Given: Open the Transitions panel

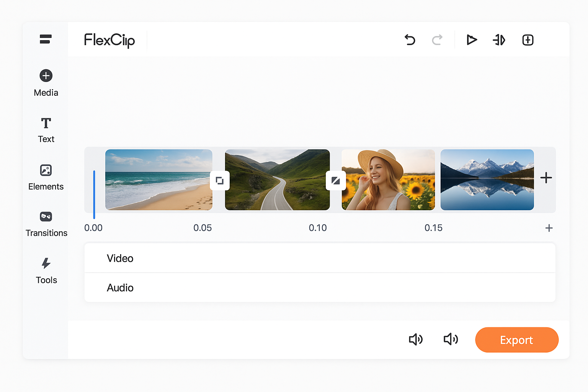Looking at the screenshot, I should coord(46,223).
